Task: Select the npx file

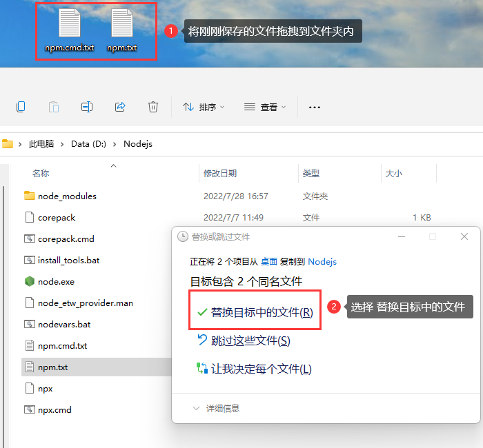Action: 46,388
